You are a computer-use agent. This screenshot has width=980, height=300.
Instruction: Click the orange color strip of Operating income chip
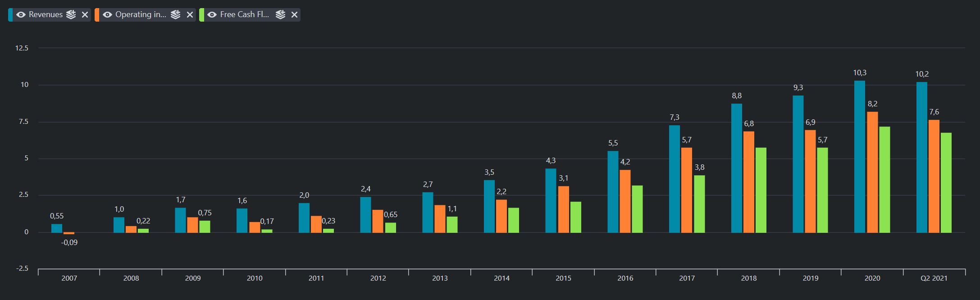97,15
